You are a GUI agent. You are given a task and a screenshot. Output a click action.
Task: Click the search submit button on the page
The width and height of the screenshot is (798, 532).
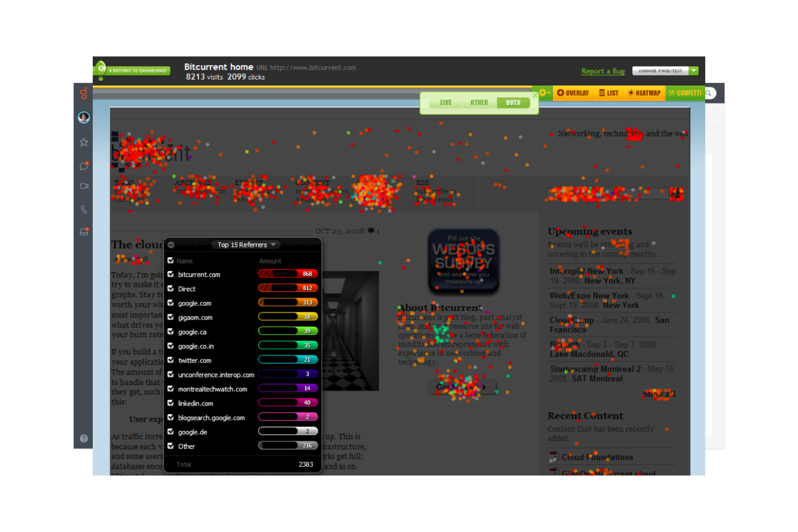click(x=676, y=194)
